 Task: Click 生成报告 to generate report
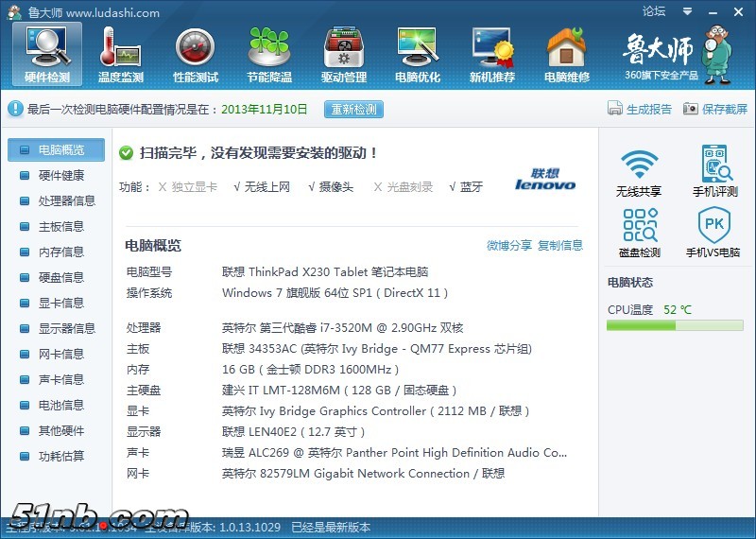pyautogui.click(x=640, y=110)
